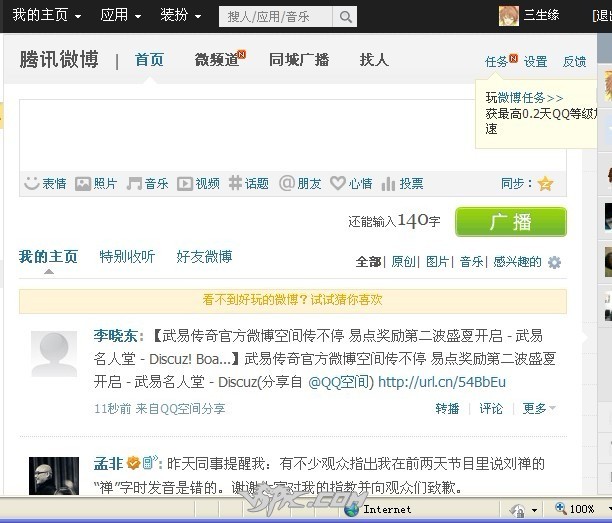This screenshot has height=523, width=612.
Task: Click the green 广播 button
Action: (511, 222)
